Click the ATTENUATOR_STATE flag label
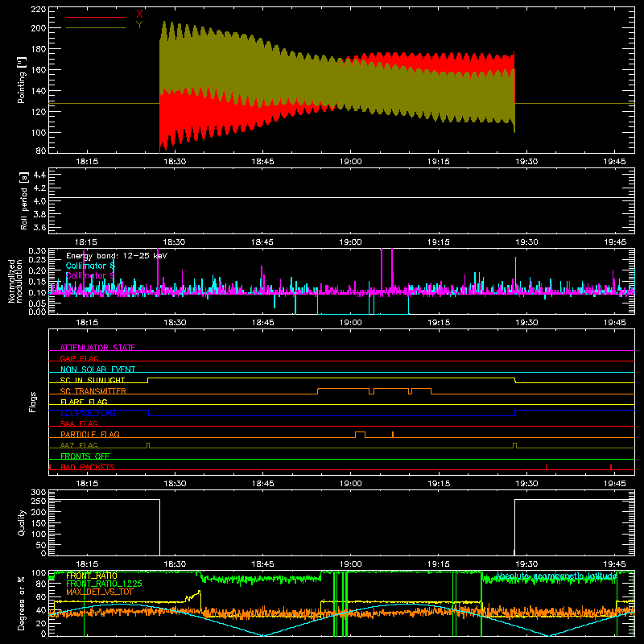This screenshot has height=644, width=644. (x=97, y=348)
